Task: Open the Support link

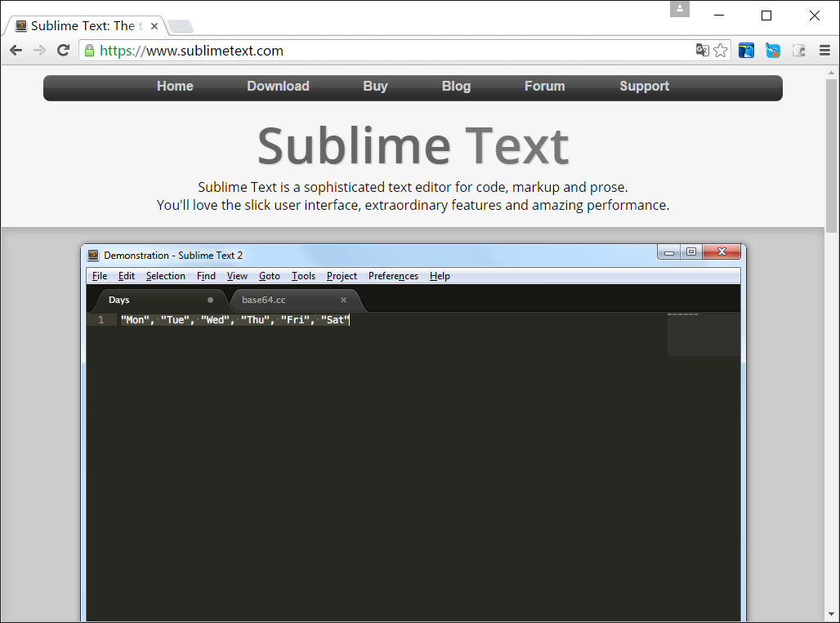Action: tap(644, 87)
